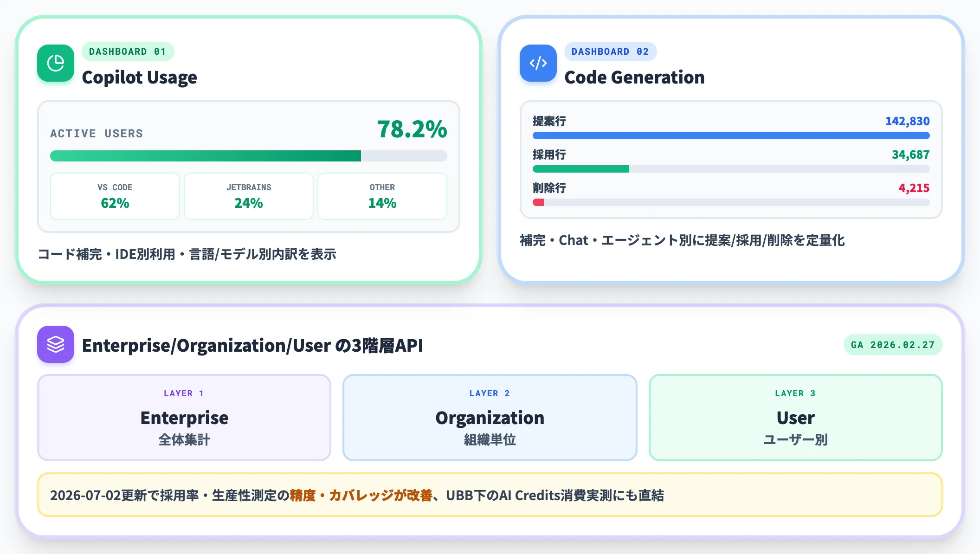980x554 pixels.
Task: Click the 34,687 accepted lines value
Action: [x=911, y=155]
